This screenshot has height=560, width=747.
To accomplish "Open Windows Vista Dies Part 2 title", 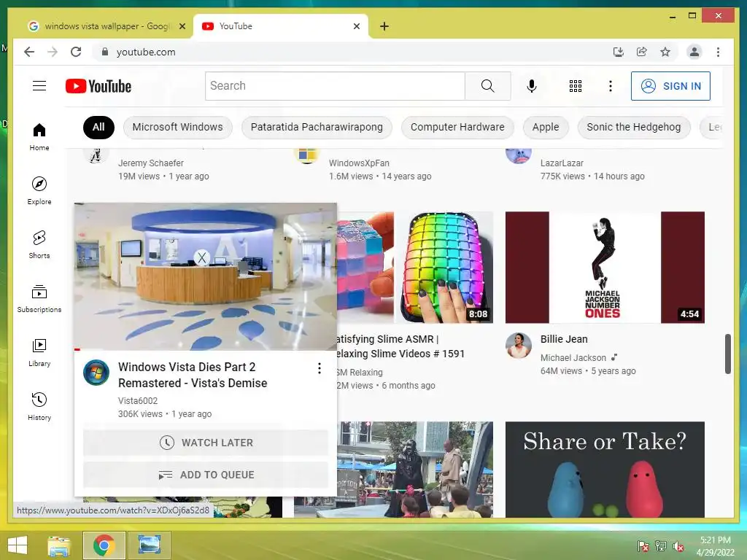I will tap(193, 375).
